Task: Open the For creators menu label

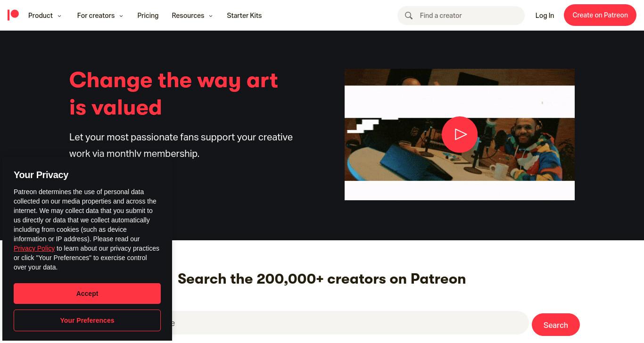Action: coord(96,16)
